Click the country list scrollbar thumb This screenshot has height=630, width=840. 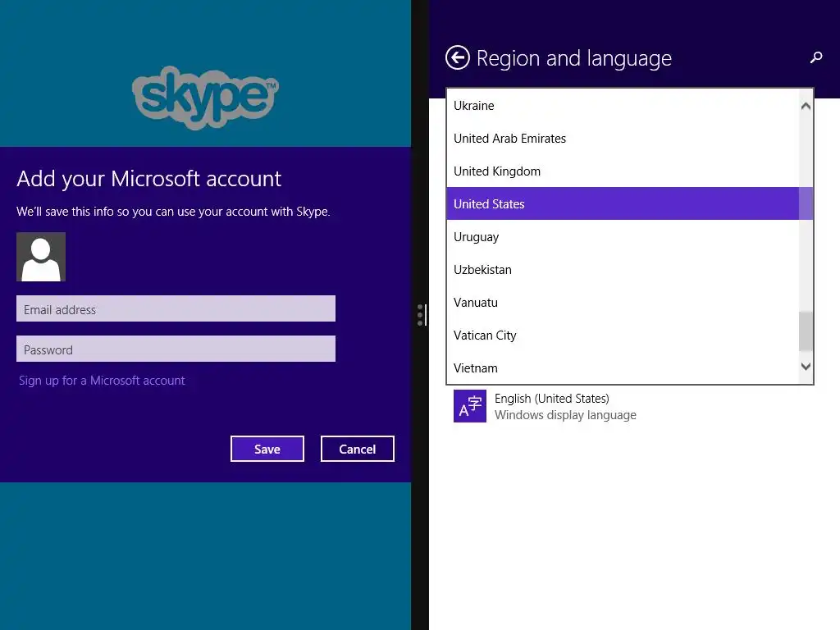tap(806, 331)
